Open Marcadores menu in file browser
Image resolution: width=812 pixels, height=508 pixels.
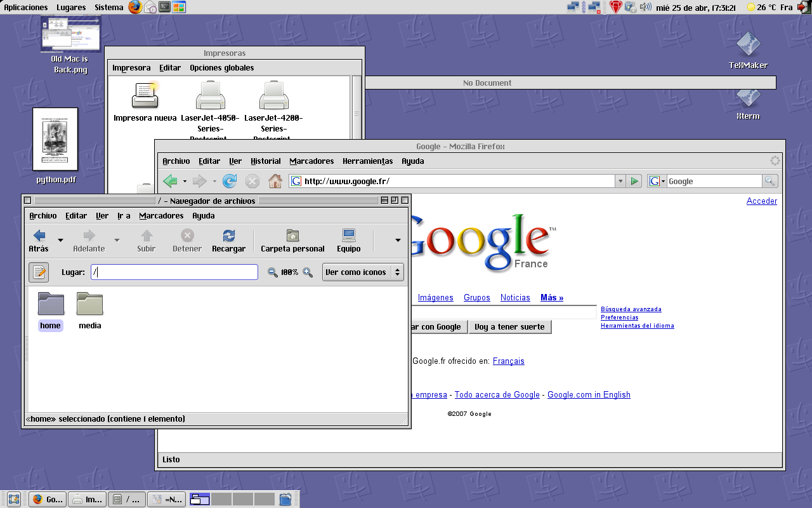[x=161, y=216]
